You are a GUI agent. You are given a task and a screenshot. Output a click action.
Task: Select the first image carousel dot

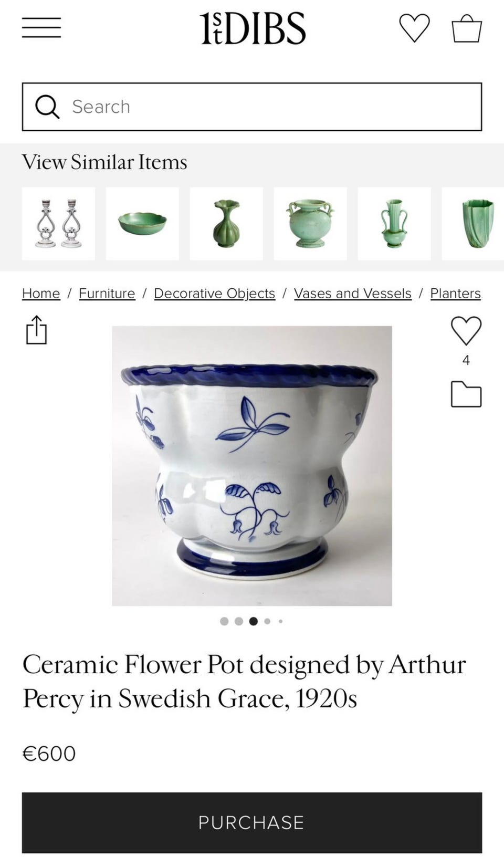tap(224, 621)
